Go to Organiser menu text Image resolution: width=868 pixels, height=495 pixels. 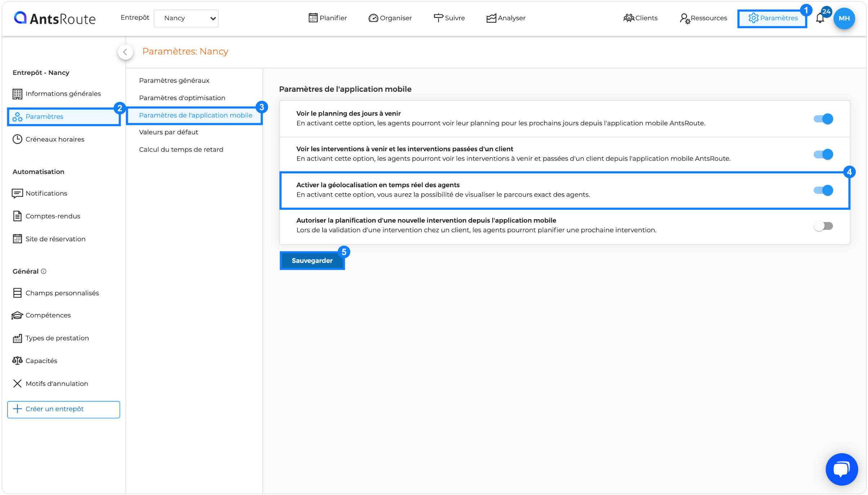[x=396, y=18]
